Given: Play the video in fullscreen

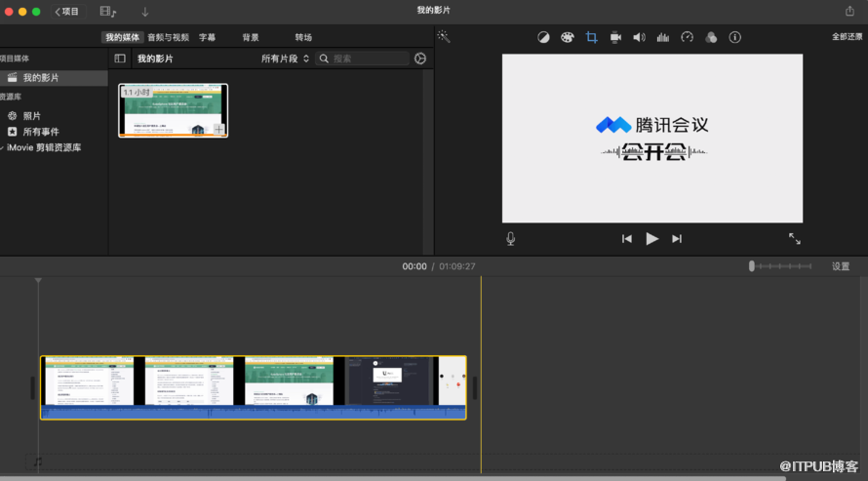Looking at the screenshot, I should click(x=794, y=239).
